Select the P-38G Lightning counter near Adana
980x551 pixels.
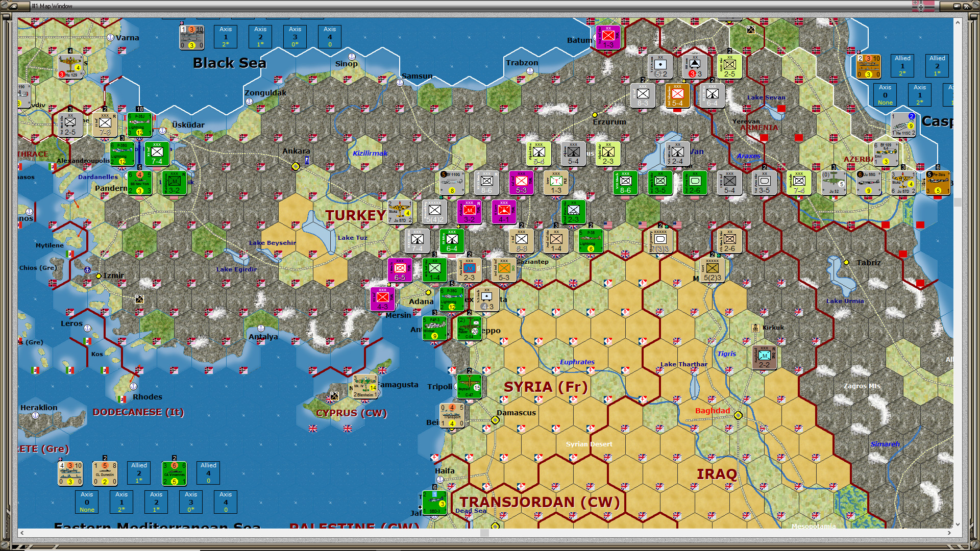pos(452,299)
